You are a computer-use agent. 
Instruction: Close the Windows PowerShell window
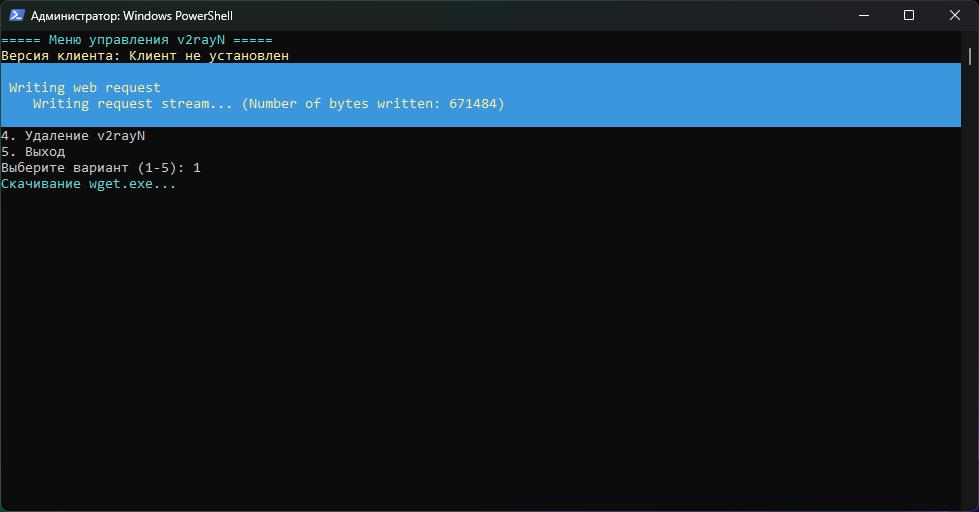point(955,15)
